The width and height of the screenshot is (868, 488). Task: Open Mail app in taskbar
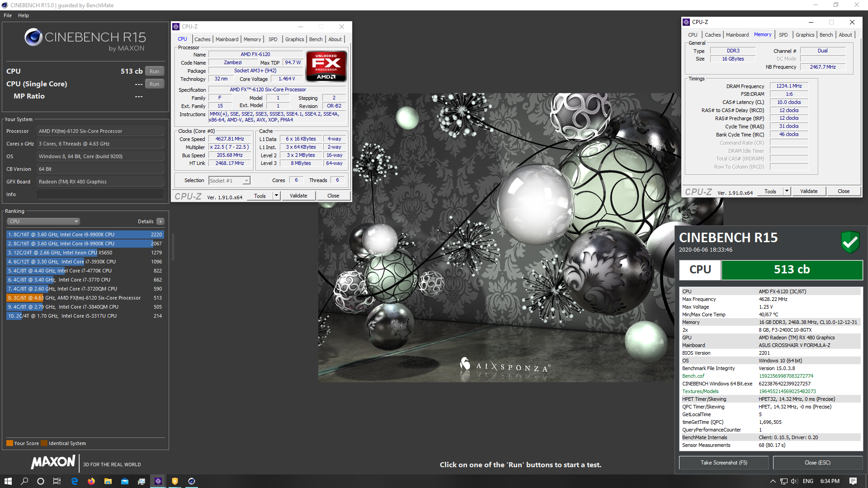tap(125, 481)
